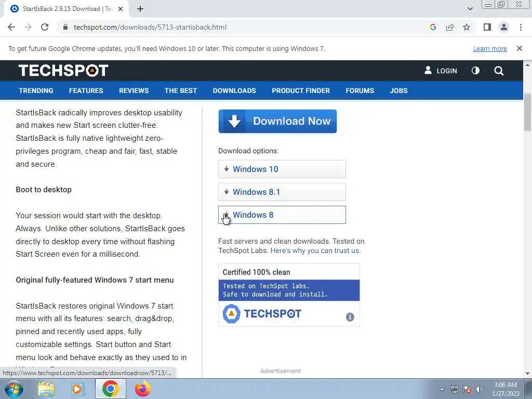Open Action Center flag icon
This screenshot has height=399, width=532.
point(467,389)
